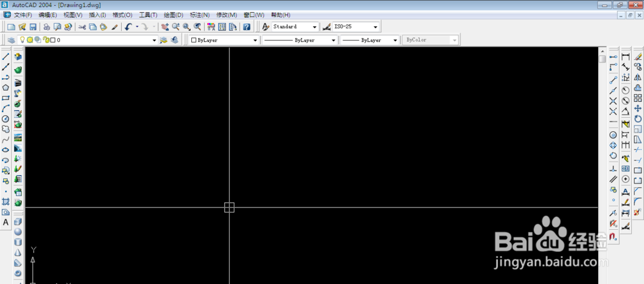Select the Mirror modify tool
The width and height of the screenshot is (644, 284).
point(638,77)
